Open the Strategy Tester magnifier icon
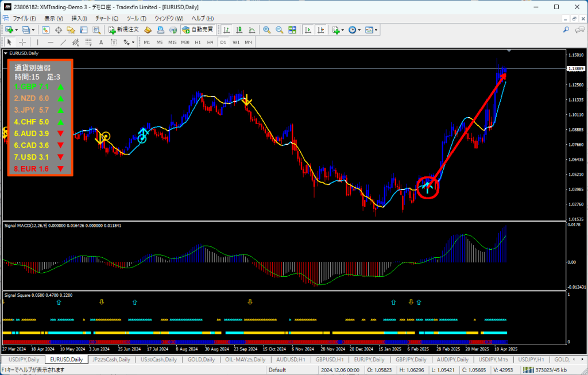588x375 pixels. (96, 30)
